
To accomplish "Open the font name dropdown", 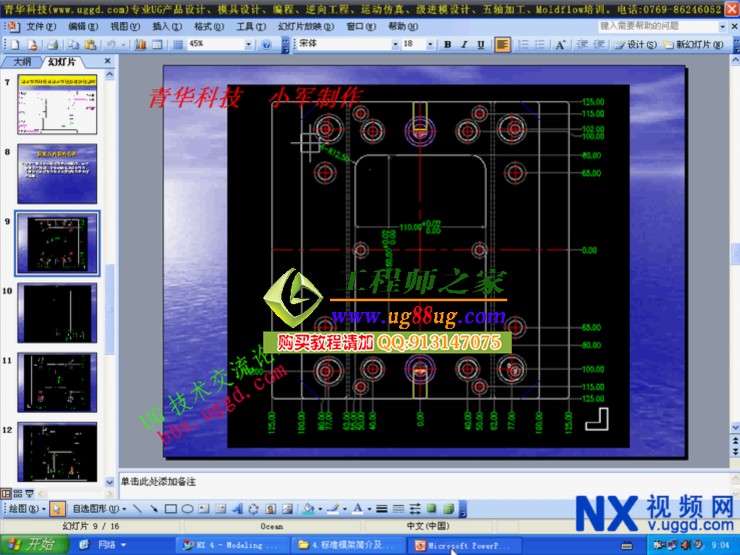I will 395,45.
